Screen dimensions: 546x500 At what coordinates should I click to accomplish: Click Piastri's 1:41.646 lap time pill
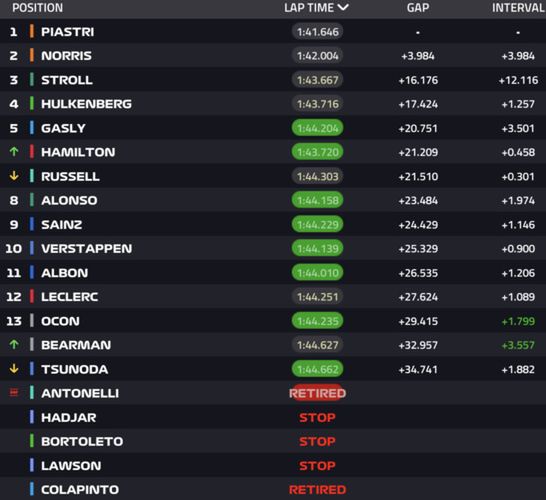(317, 32)
